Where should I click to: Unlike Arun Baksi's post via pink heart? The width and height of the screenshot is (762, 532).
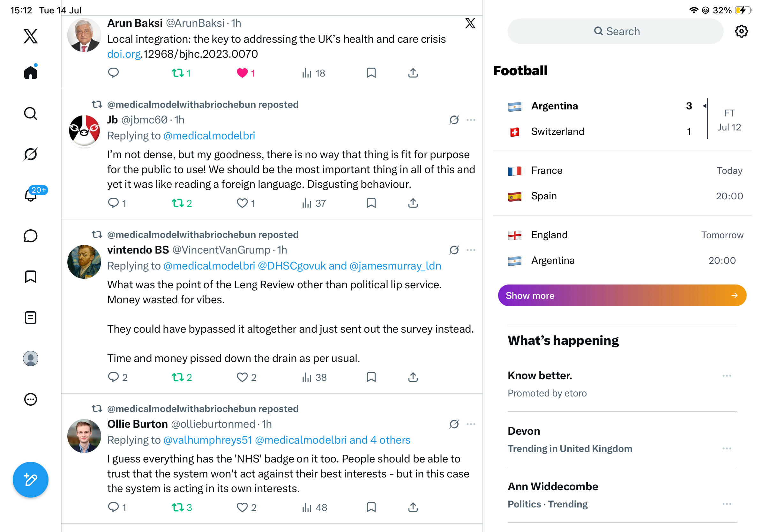coord(242,73)
